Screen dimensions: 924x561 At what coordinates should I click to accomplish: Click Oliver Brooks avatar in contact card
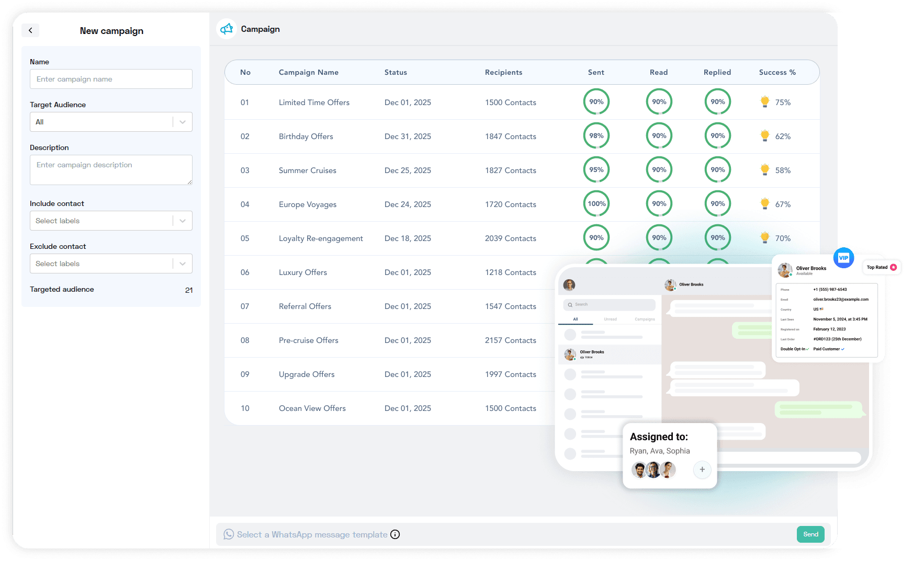[x=785, y=270]
